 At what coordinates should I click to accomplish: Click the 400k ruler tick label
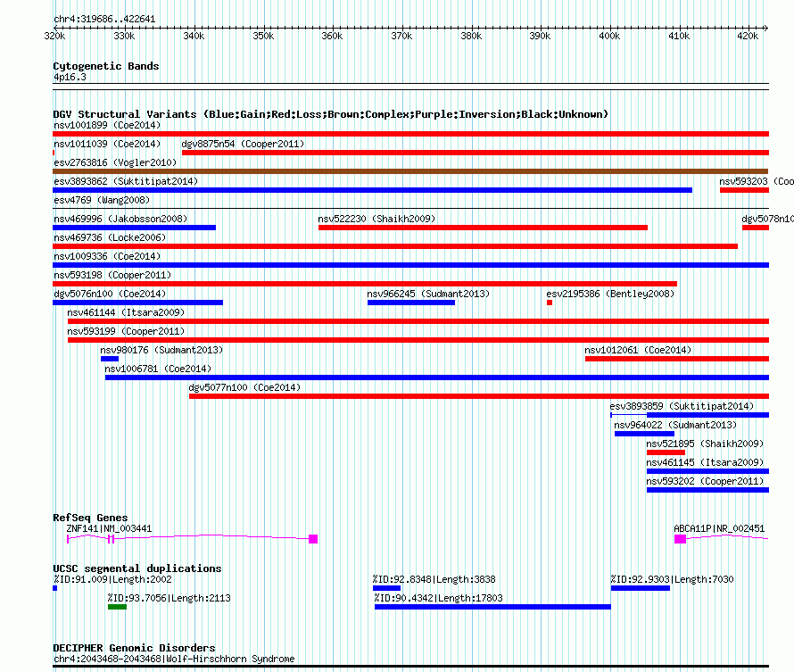point(609,37)
